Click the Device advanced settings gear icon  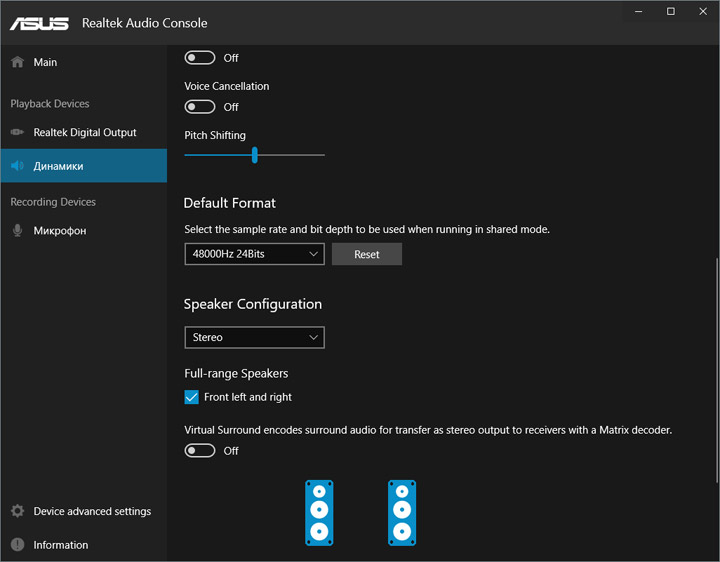pos(17,511)
